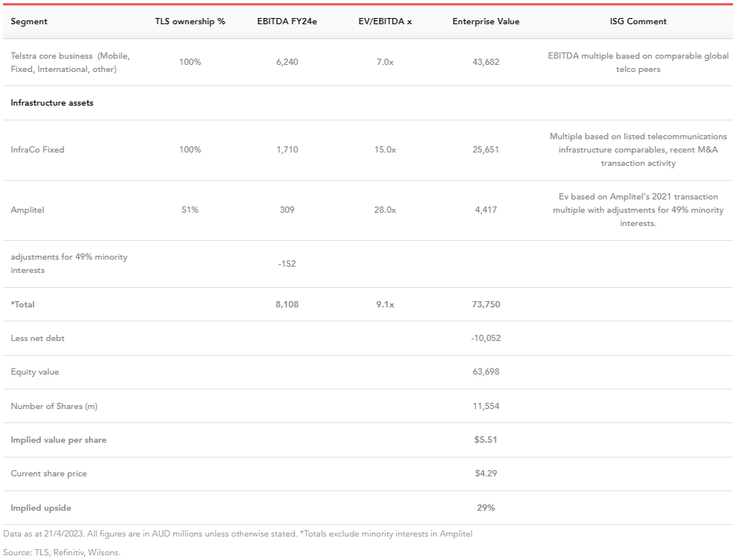Click the $5.51 implied value per share
Screen dimensions: 733x560
[x=486, y=440]
